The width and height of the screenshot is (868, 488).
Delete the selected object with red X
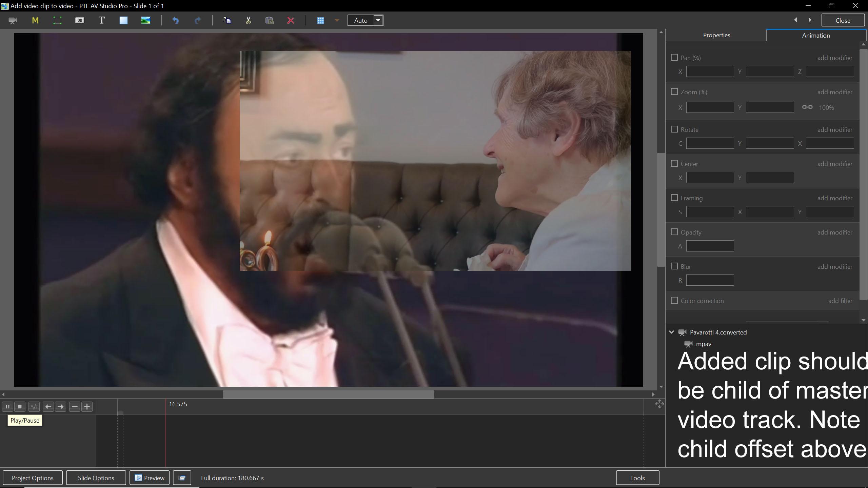tap(291, 21)
